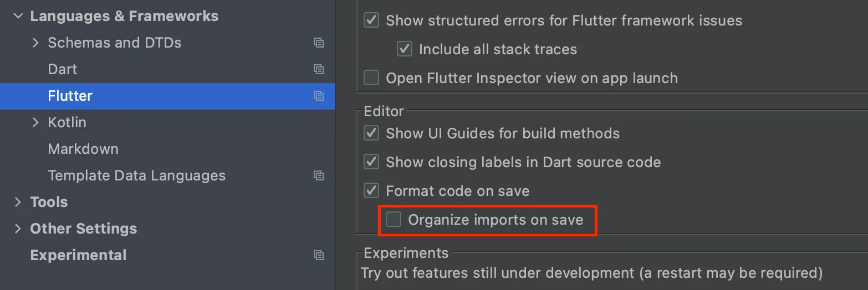Open the Dart settings page
Image resolution: width=868 pixels, height=290 pixels.
point(63,69)
